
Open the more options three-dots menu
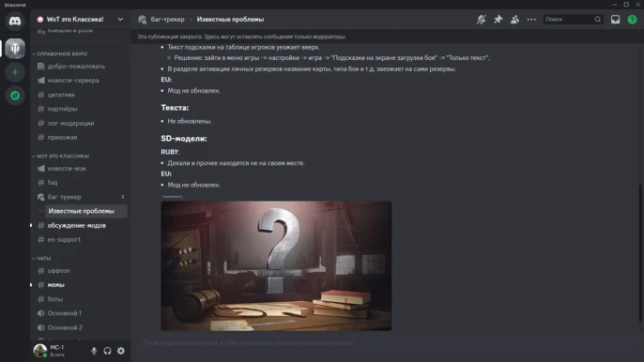(531, 20)
